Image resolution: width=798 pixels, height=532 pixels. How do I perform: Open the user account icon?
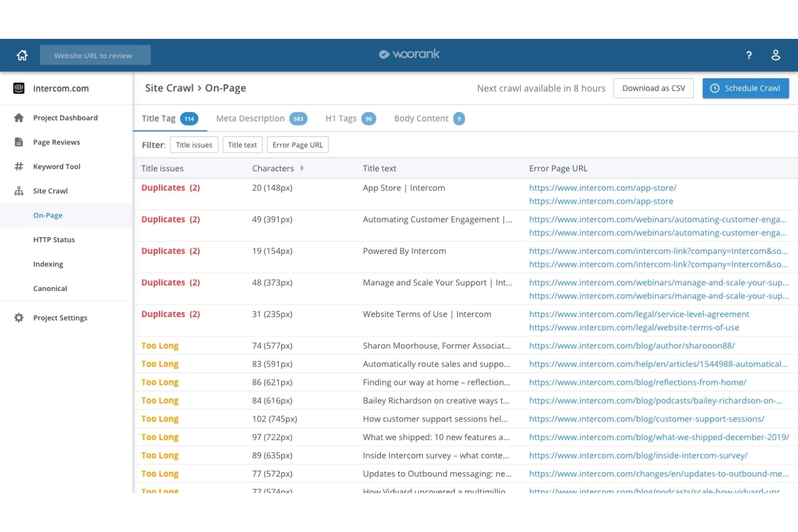(775, 55)
